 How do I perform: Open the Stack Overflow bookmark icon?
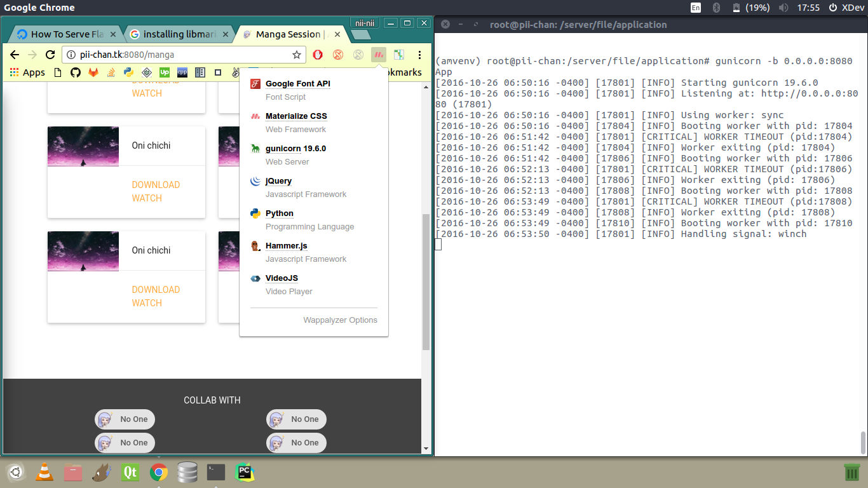[111, 72]
